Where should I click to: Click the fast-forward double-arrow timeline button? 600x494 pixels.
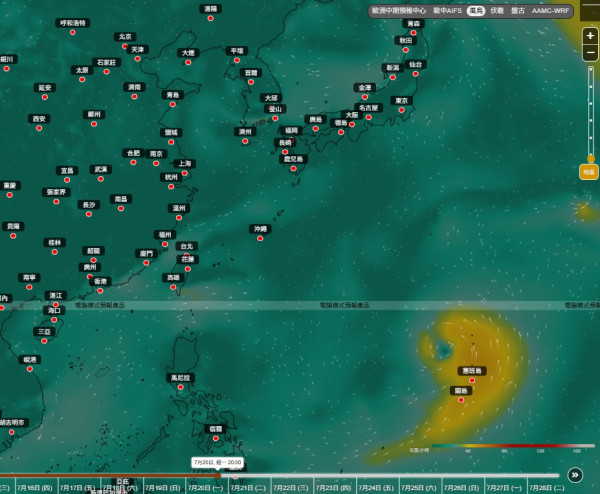click(575, 475)
